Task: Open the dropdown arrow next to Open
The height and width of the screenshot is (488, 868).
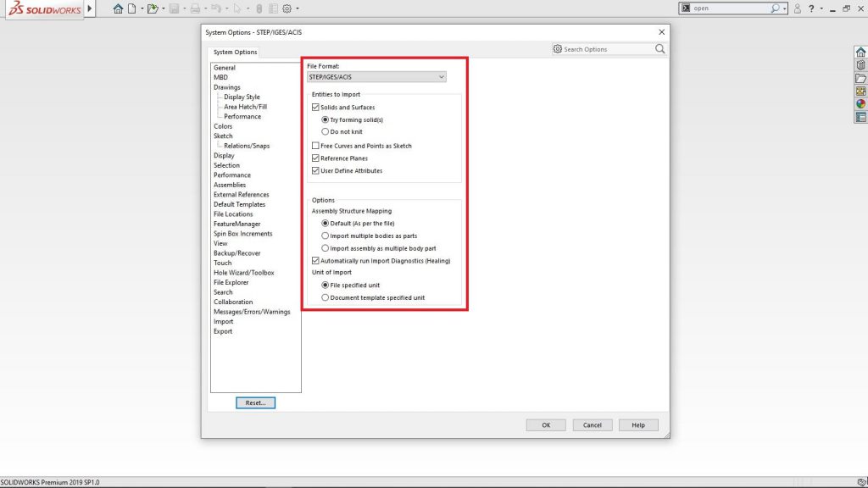Action: (164, 8)
